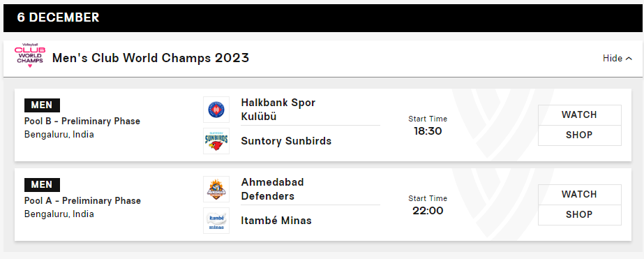Click the Ahmedabad Defenders team logo
644x259 pixels.
(x=216, y=189)
